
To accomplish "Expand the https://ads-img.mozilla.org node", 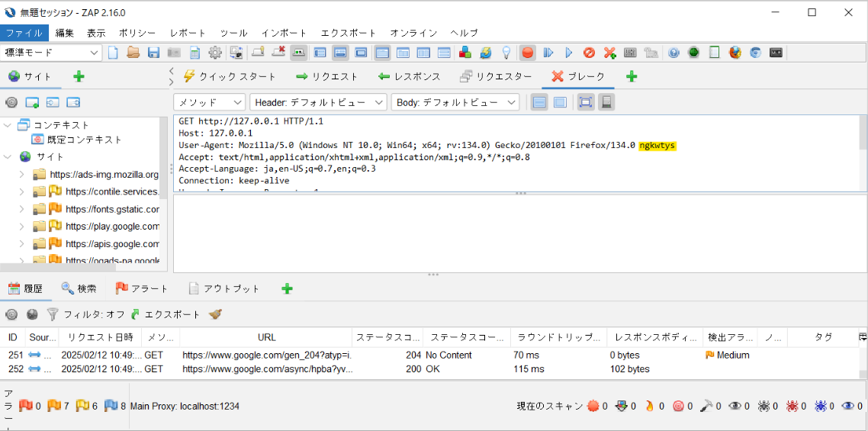I will (x=21, y=175).
